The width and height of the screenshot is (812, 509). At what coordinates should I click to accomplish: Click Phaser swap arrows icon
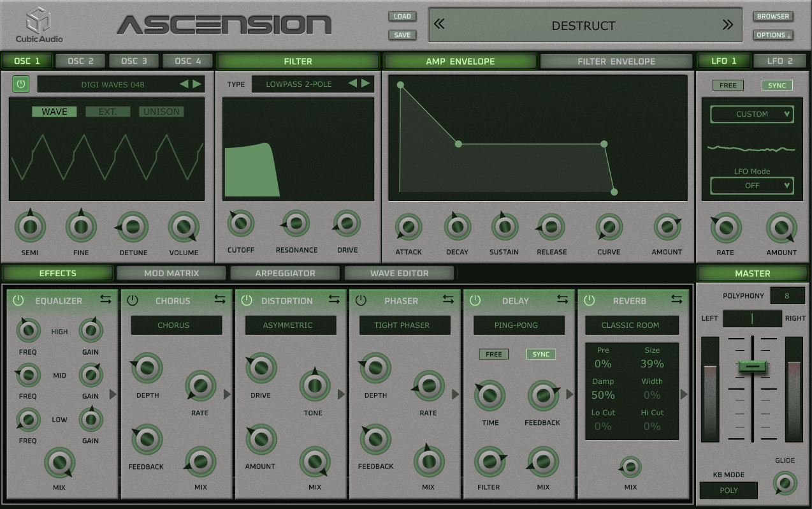[448, 299]
